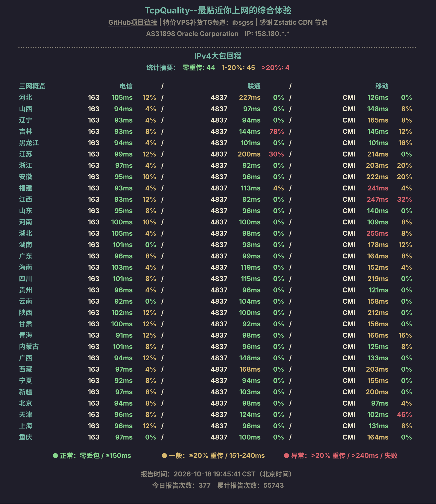Click the red 异常 legend dot
The width and height of the screenshot is (436, 504).
286,456
